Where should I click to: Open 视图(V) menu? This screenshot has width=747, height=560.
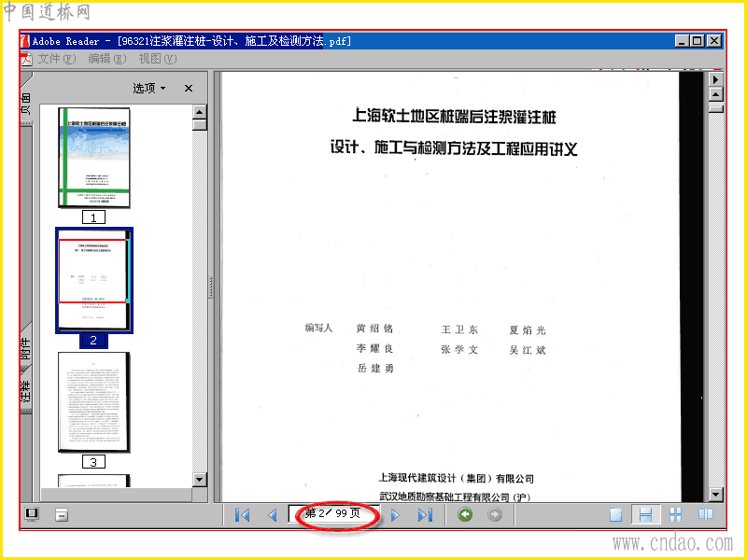[158, 59]
